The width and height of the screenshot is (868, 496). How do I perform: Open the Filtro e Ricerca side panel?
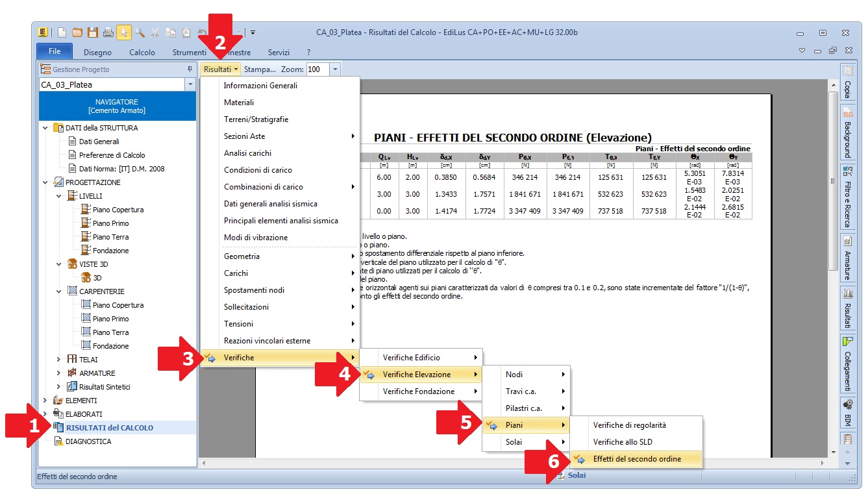pos(847,195)
